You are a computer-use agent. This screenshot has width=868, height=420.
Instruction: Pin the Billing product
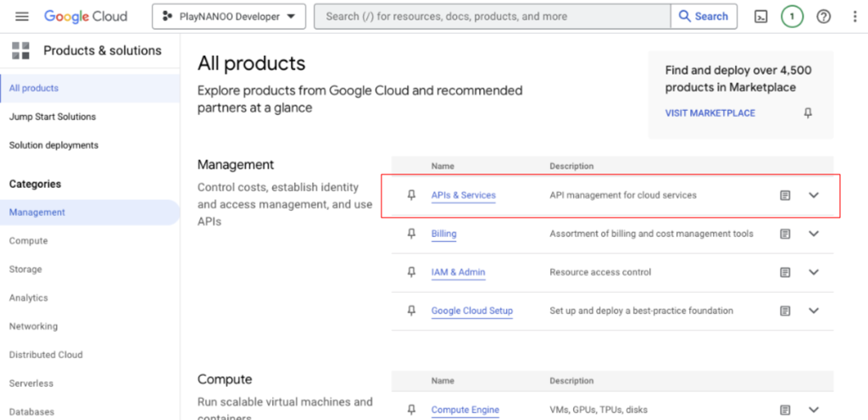point(411,234)
